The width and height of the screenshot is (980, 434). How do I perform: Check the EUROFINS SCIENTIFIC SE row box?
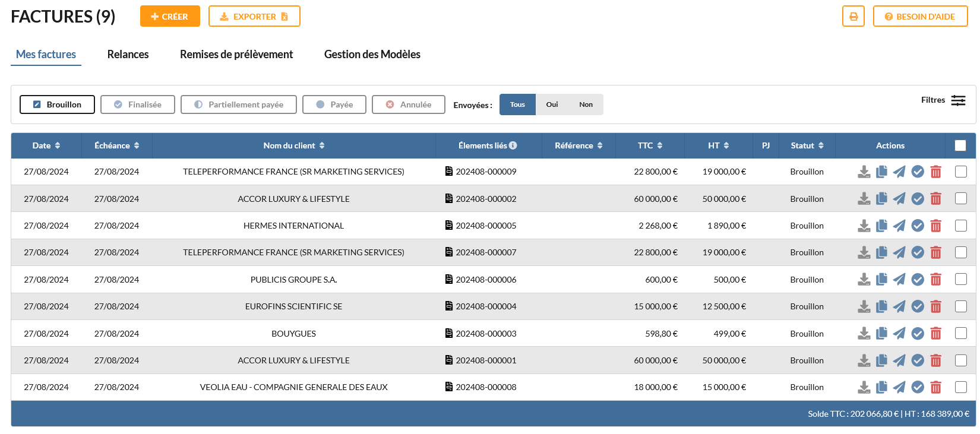[x=961, y=306]
